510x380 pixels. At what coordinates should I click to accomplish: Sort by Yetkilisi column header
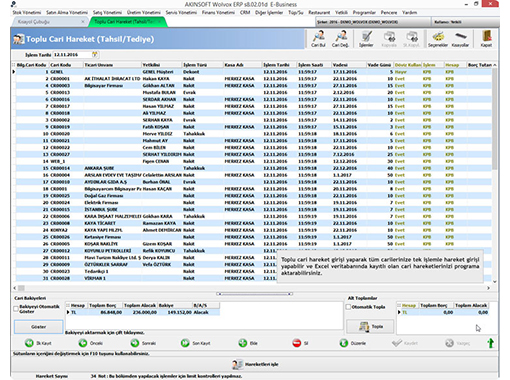point(162,65)
